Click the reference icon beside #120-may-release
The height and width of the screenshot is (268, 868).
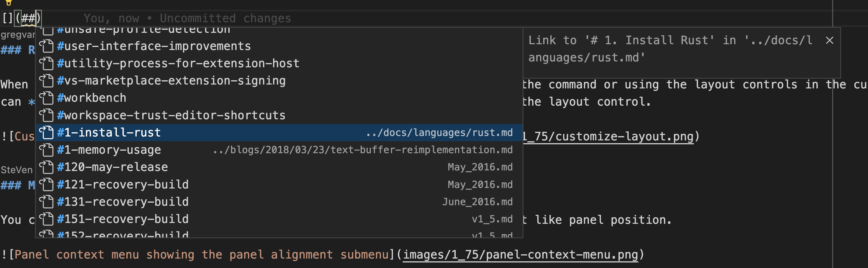(x=47, y=167)
